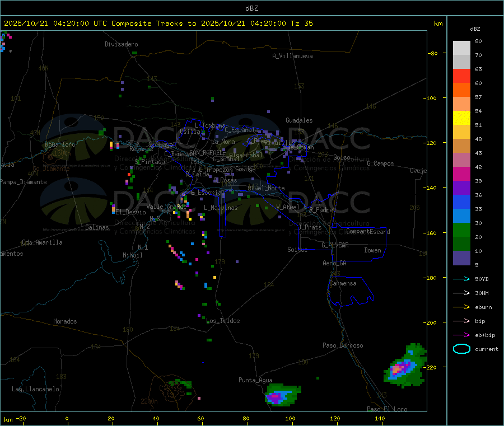Screen dimensions: 504x426
Task: Click the yellow eburn arrow legend icon
Action: [461, 307]
